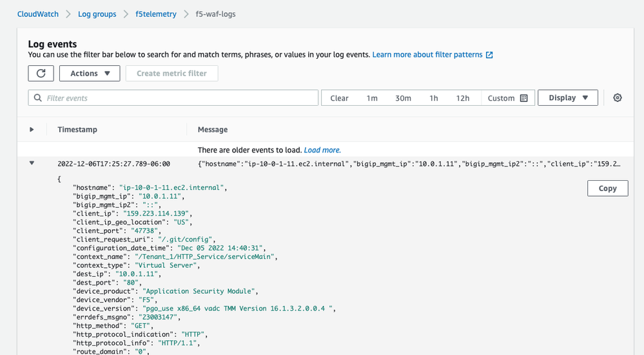Click the refresh log events icon
The image size is (644, 355).
pos(41,74)
